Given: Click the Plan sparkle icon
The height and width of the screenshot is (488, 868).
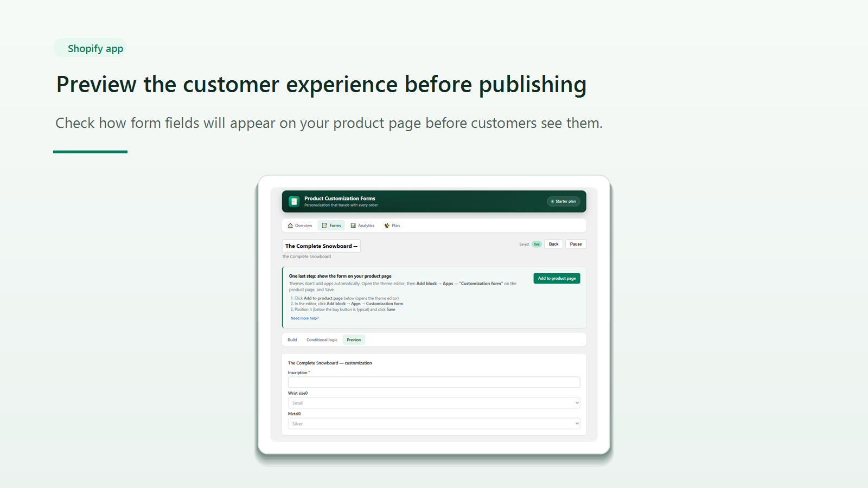Looking at the screenshot, I should (x=387, y=226).
